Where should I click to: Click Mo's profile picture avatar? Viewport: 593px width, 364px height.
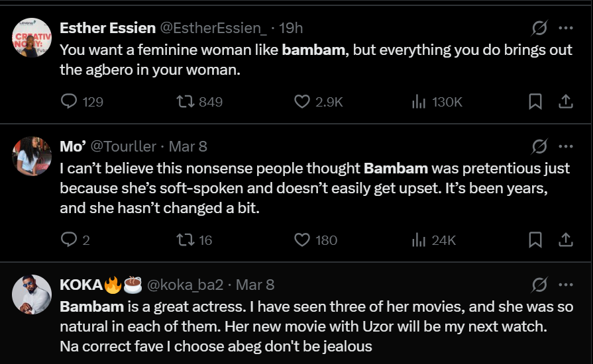click(x=32, y=156)
